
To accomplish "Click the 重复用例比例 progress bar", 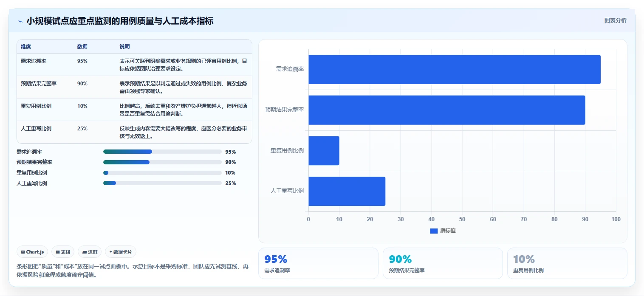I will (x=162, y=173).
